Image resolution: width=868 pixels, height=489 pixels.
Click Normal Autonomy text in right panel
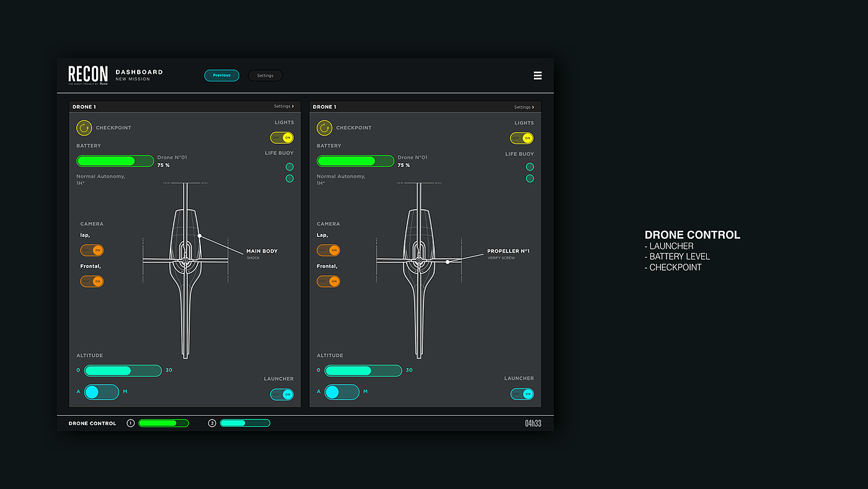pyautogui.click(x=341, y=179)
